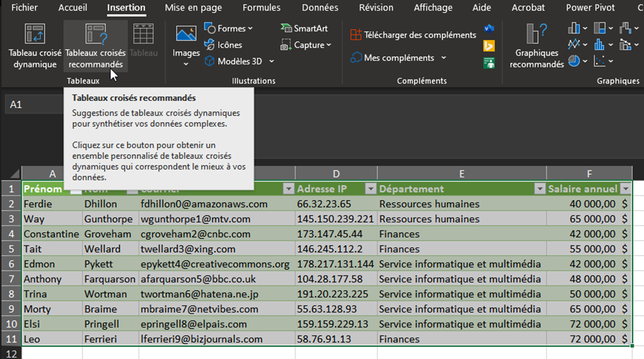Open the Salaire annuel filter dropdown
The image size is (644, 359).
pos(625,189)
